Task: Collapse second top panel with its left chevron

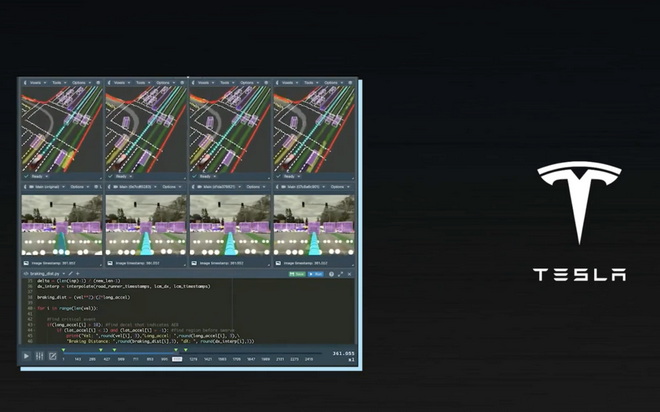Action: click(x=109, y=83)
